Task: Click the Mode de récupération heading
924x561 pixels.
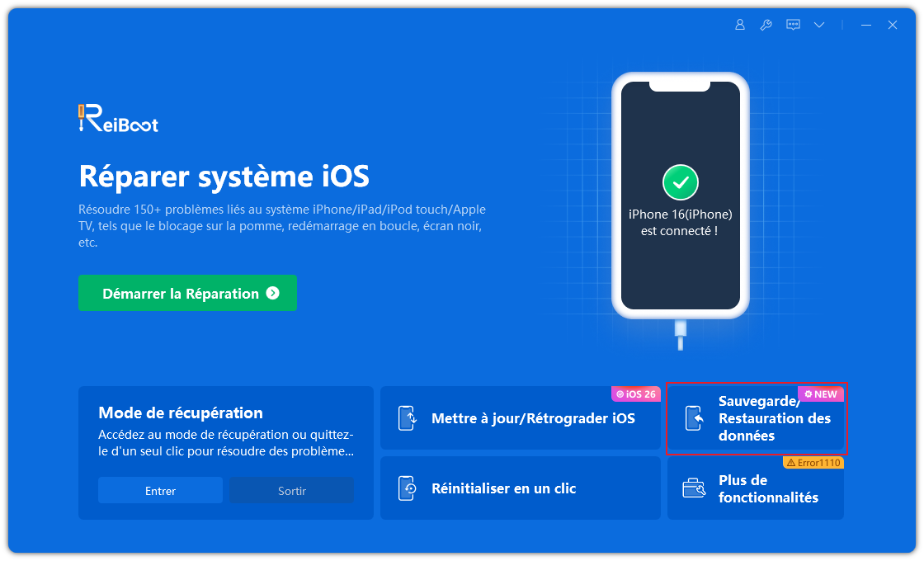Action: 181,412
